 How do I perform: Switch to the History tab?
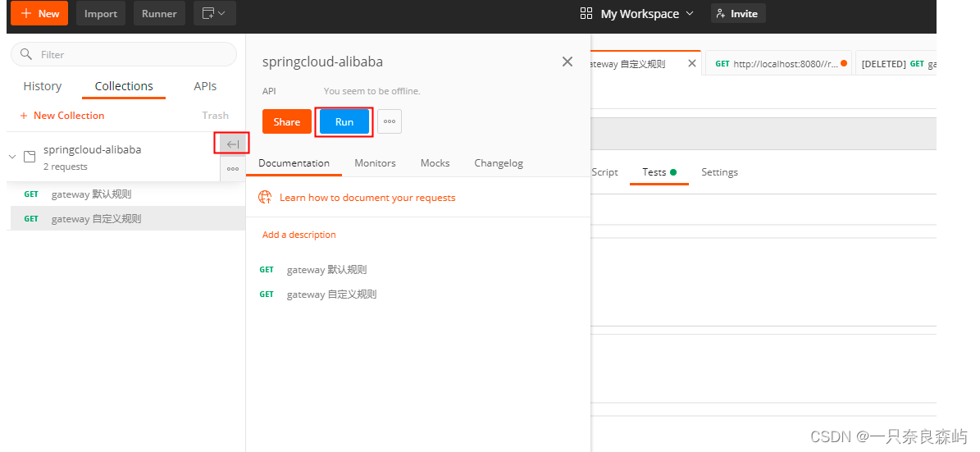click(x=43, y=86)
